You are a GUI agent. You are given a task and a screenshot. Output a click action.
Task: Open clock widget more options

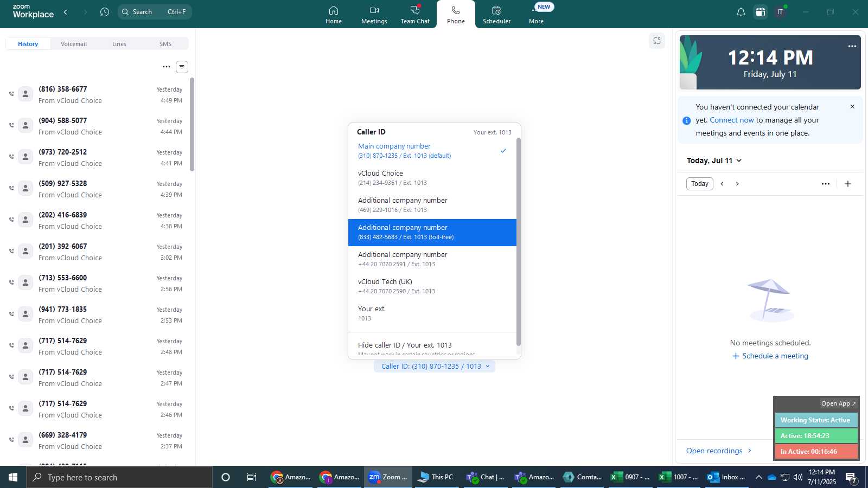click(852, 46)
